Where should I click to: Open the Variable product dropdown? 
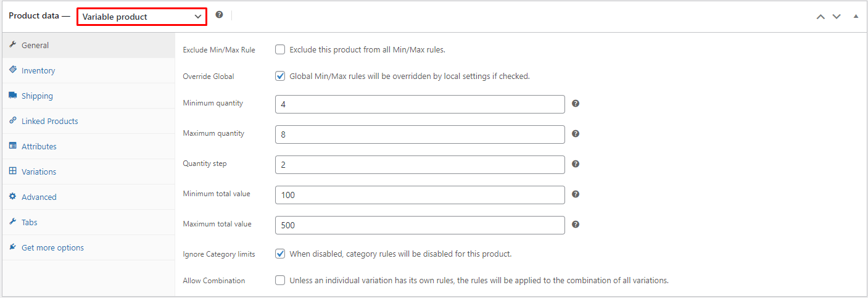click(142, 17)
